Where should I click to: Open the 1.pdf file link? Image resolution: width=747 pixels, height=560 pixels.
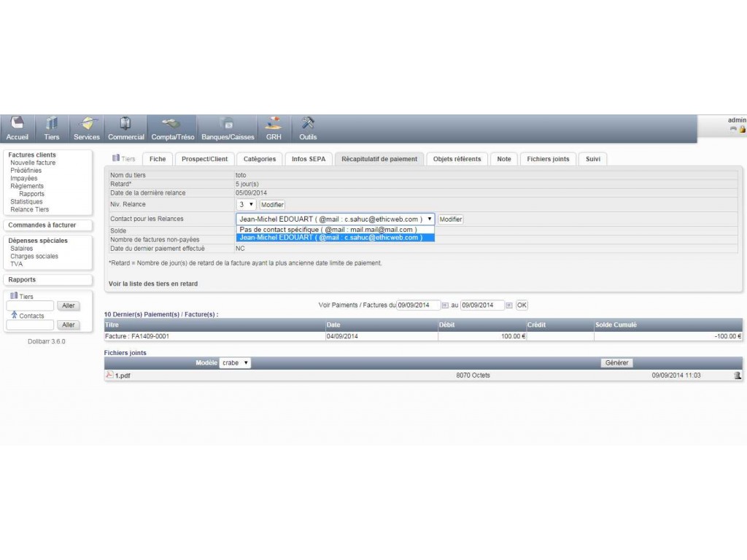coord(123,376)
